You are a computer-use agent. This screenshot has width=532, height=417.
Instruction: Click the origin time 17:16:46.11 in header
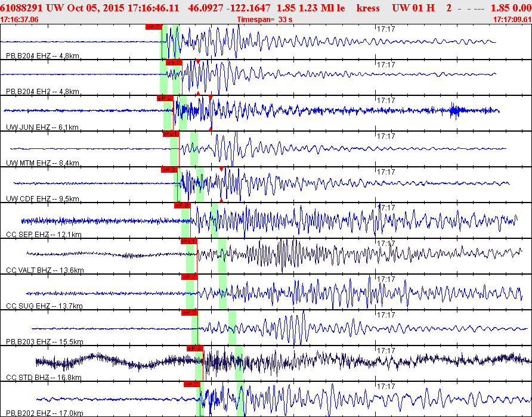[x=153, y=8]
